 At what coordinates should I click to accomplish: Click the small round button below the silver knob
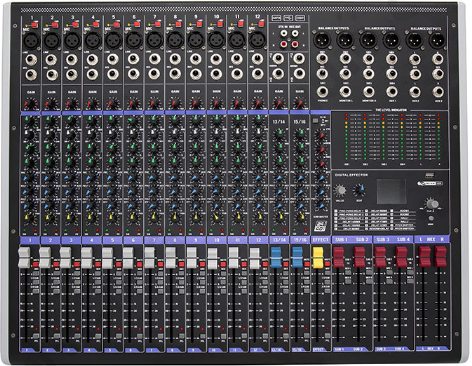[x=431, y=219]
